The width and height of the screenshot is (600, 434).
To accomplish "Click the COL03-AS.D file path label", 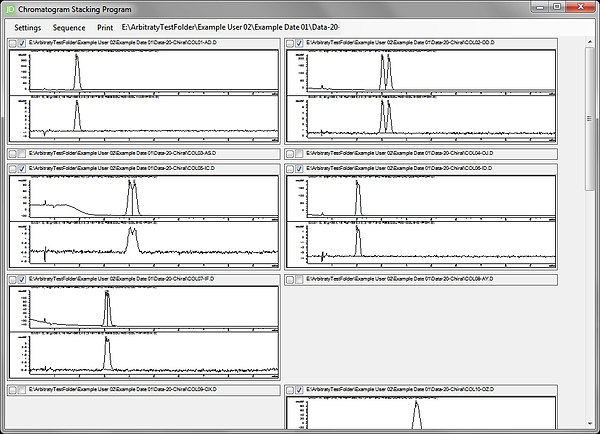I will coord(123,153).
